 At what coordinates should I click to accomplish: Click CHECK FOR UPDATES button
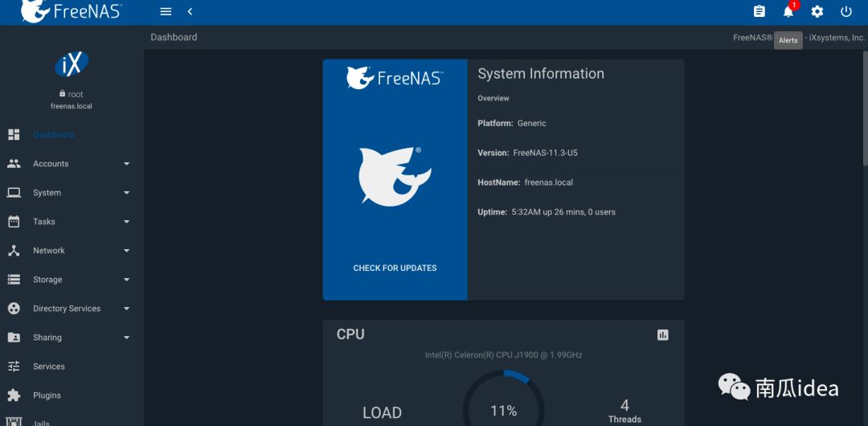(395, 268)
